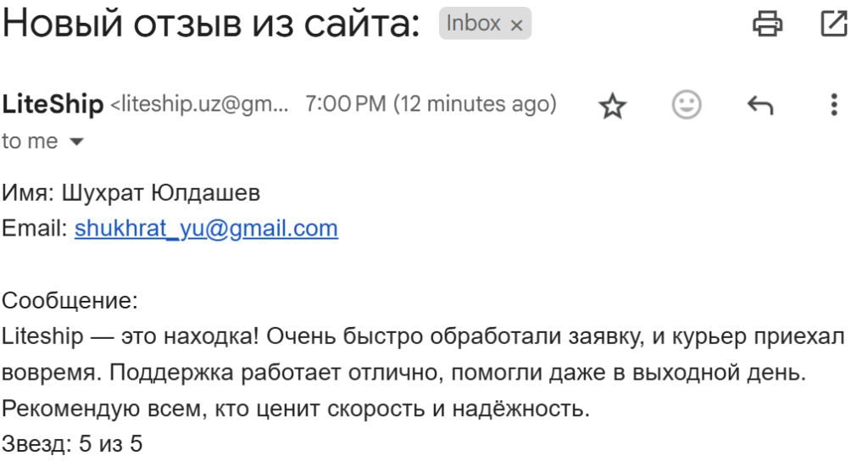The height and width of the screenshot is (461, 868).
Task: Click the 'Сообщение:' heading text
Action: click(x=70, y=301)
